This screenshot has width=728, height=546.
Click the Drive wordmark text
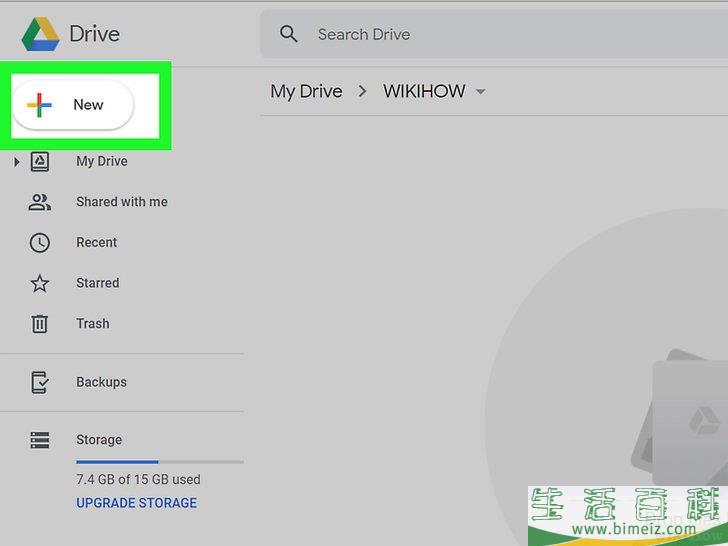pos(95,34)
